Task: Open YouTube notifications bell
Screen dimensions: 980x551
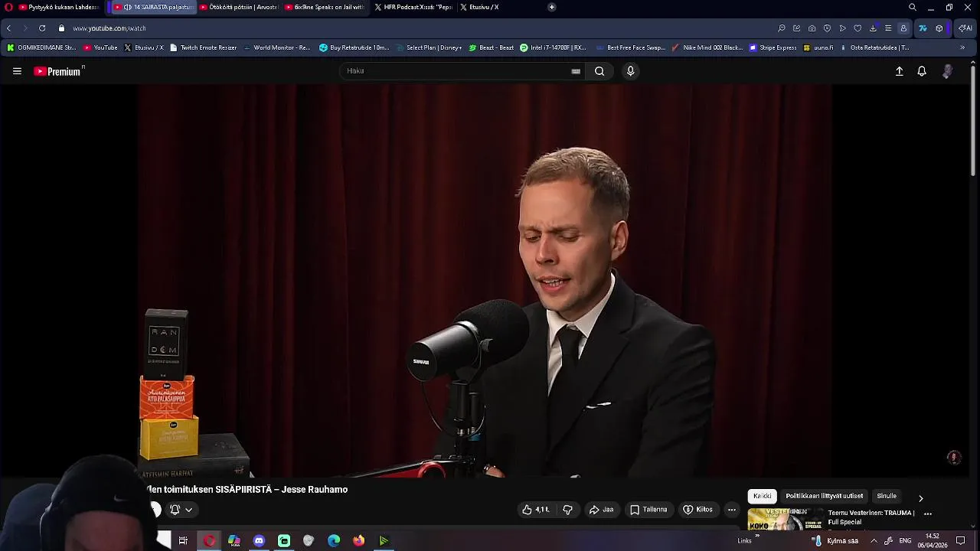Action: pos(922,71)
